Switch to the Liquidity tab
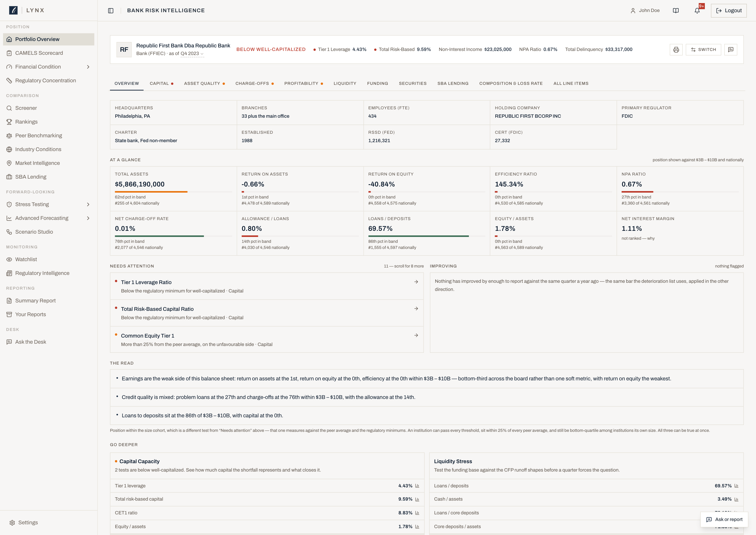This screenshot has width=756, height=535. 345,83
